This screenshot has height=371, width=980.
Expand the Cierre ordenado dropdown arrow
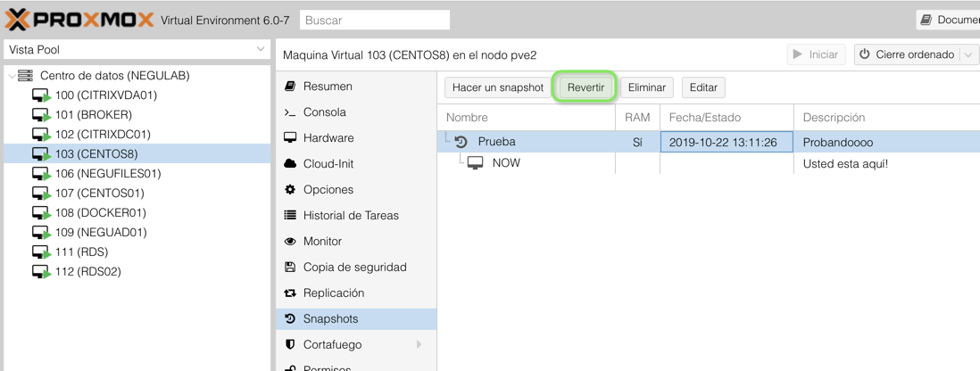968,54
